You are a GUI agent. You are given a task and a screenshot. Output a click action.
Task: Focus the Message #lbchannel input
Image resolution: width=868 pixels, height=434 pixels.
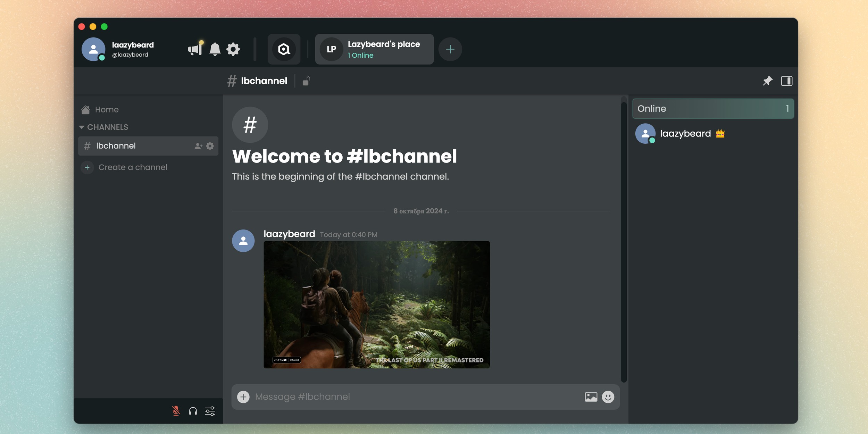click(417, 397)
